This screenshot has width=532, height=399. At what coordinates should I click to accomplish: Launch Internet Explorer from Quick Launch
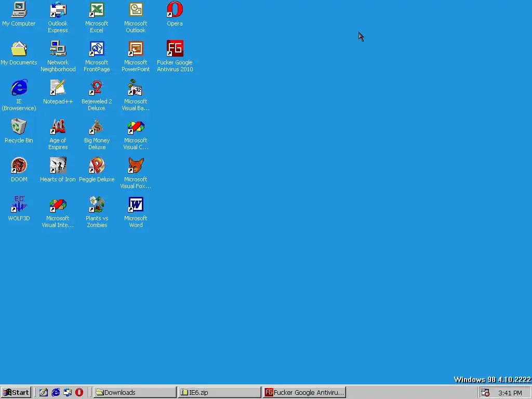[56, 393]
